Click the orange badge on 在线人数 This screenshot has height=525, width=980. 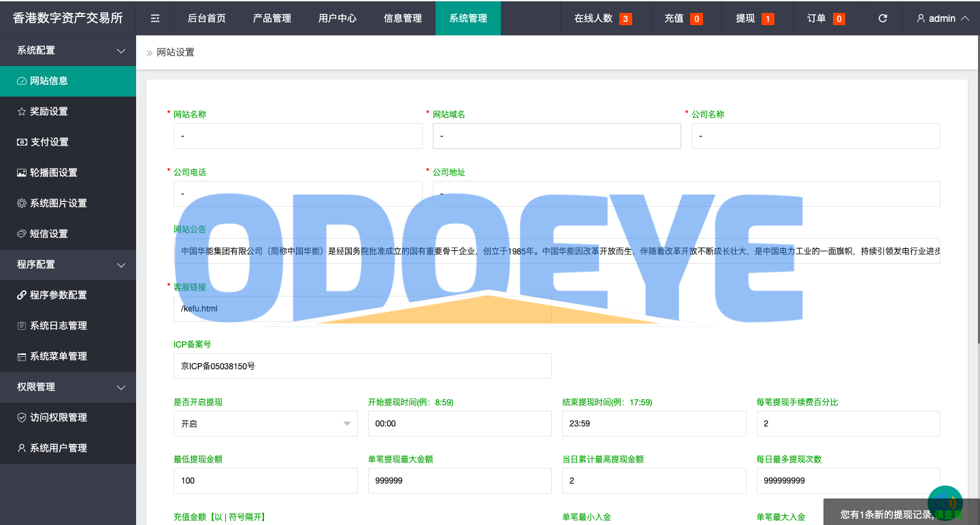tap(625, 19)
